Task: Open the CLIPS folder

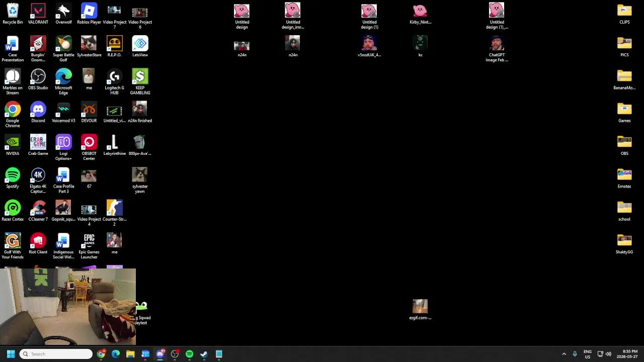Action: pos(624,14)
